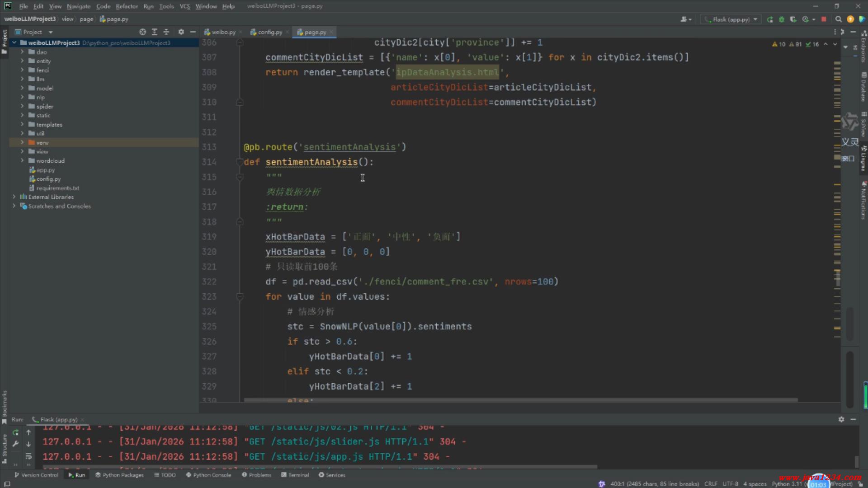The width and height of the screenshot is (868, 488).
Task: Toggle the Structure side tool window
Action: (x=5, y=447)
